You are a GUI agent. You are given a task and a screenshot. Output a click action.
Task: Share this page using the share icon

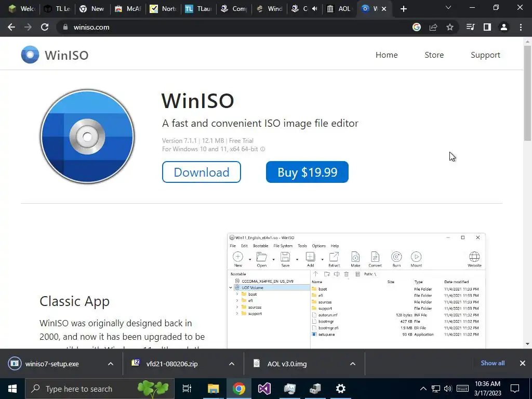433,27
